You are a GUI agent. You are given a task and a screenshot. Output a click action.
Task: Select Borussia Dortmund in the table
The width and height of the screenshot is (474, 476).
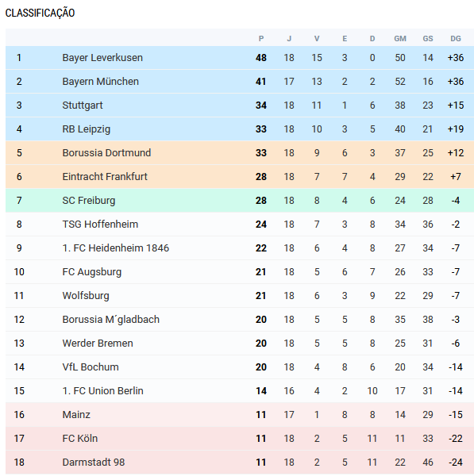coord(106,152)
